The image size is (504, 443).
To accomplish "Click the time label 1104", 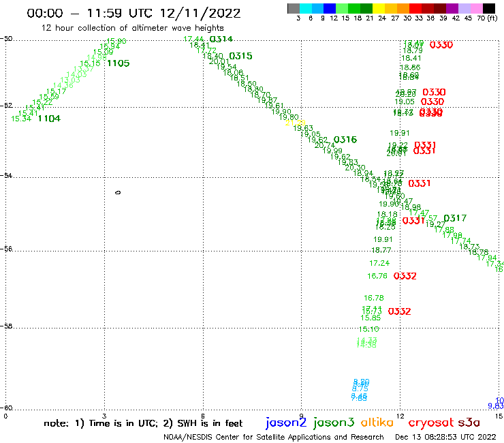I will click(49, 119).
